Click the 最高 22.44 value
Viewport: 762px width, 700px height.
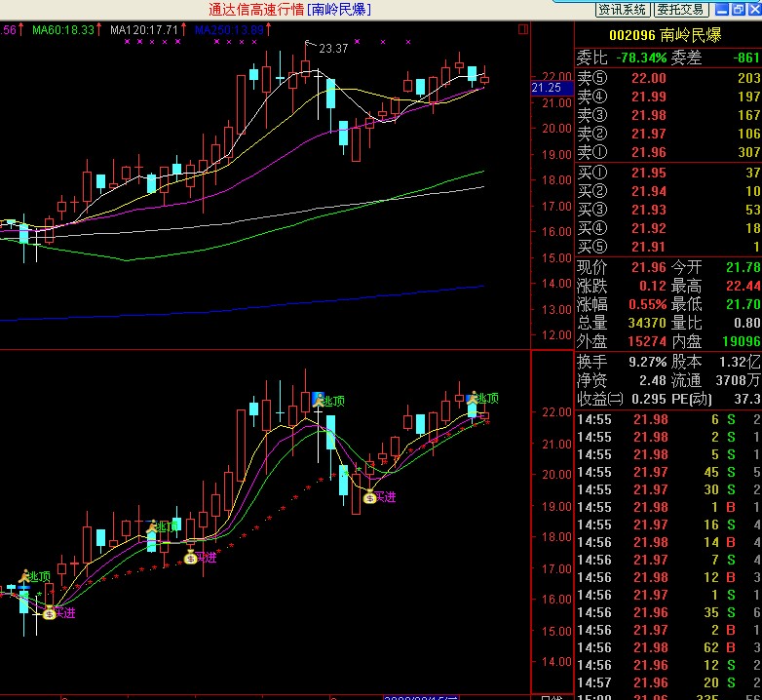[x=743, y=286]
